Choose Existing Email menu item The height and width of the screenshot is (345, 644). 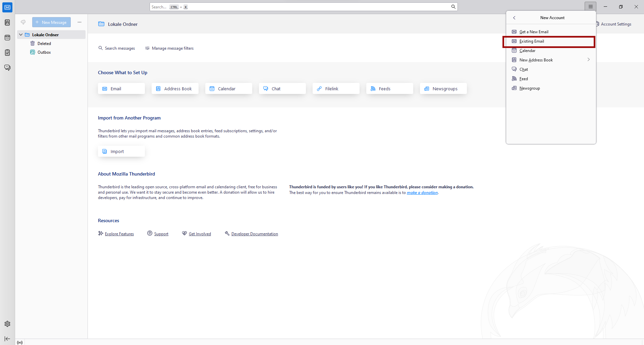pos(551,41)
